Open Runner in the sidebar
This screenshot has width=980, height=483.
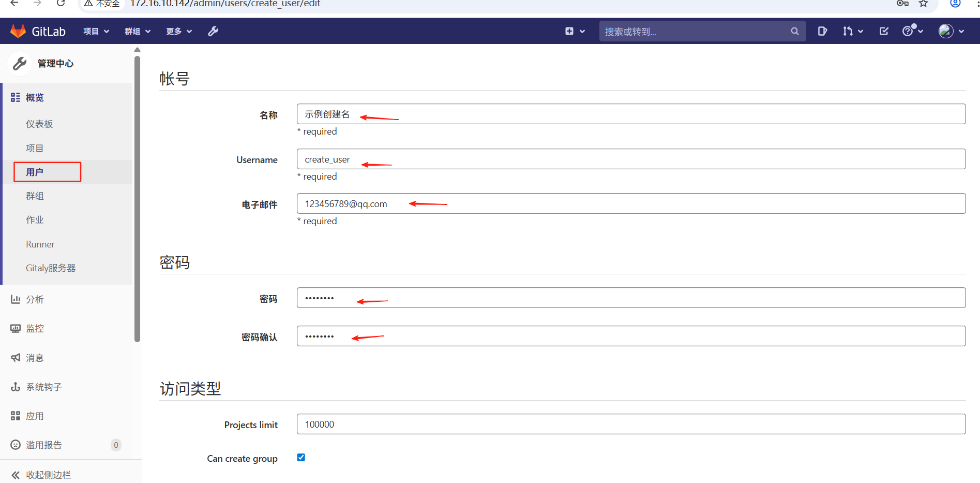click(x=40, y=244)
